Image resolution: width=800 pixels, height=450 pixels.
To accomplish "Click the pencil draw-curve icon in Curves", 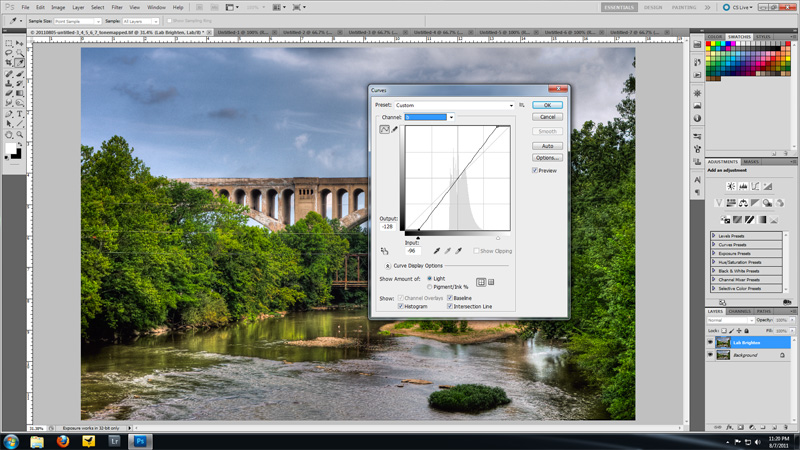I will (394, 129).
